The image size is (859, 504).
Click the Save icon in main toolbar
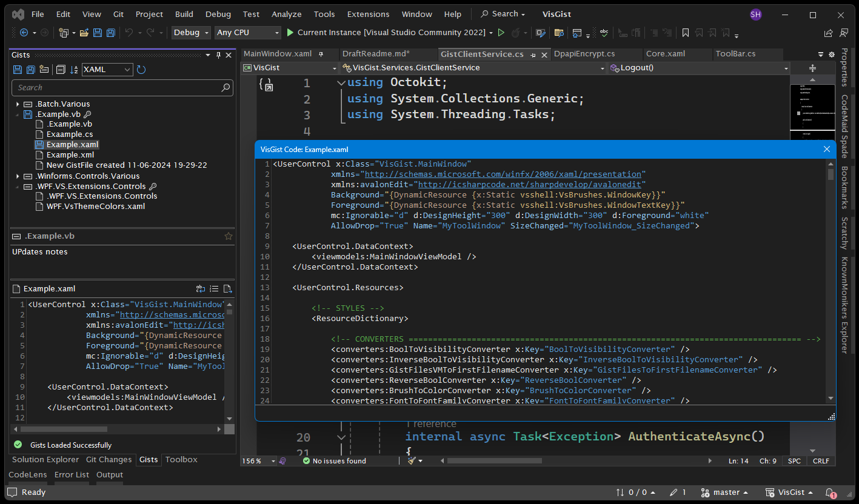point(98,33)
